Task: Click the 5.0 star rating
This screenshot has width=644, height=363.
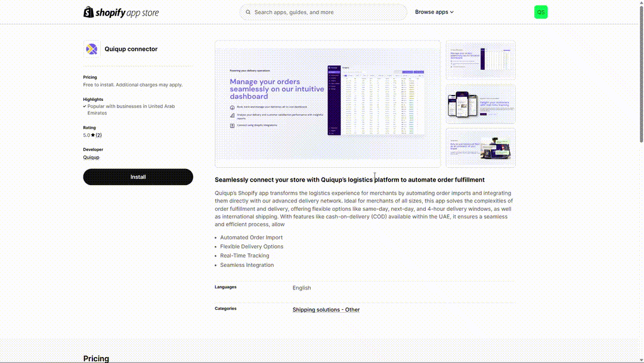Action: point(92,135)
